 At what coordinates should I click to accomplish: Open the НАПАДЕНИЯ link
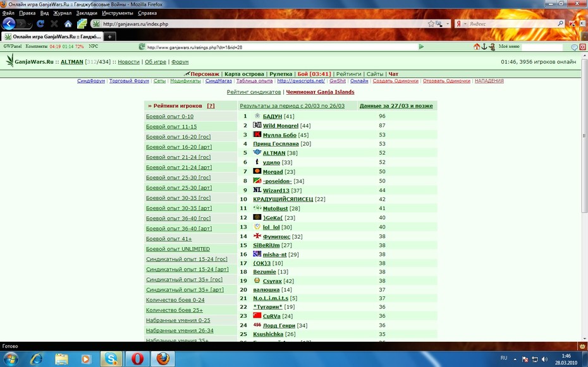tap(489, 81)
